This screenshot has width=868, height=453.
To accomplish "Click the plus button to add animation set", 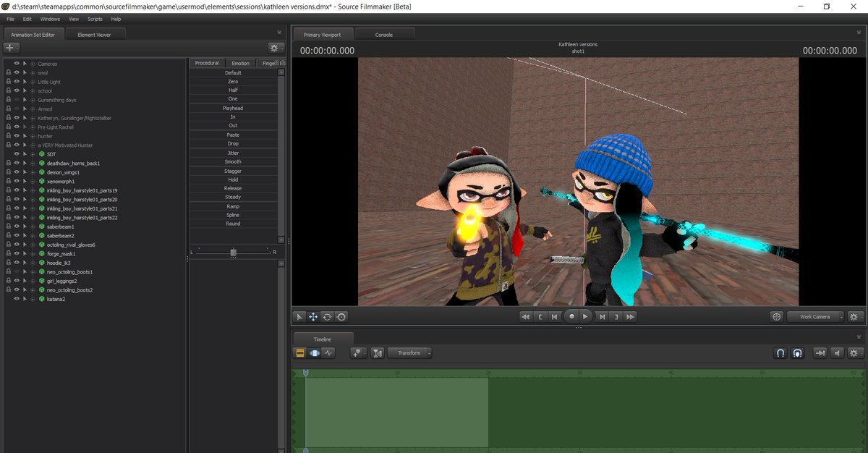I will click(12, 48).
